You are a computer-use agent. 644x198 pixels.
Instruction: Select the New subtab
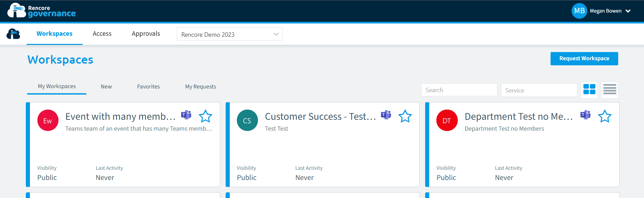point(106,87)
